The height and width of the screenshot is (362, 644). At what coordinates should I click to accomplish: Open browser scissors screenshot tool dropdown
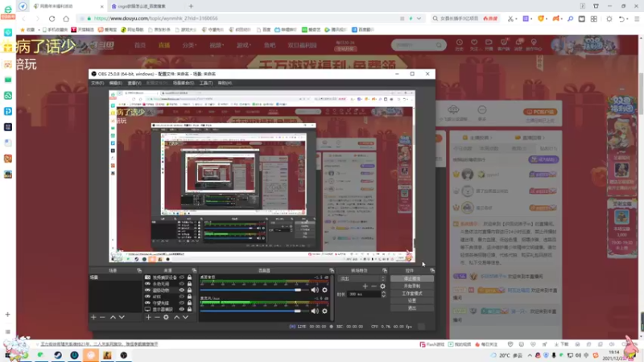pos(515,19)
